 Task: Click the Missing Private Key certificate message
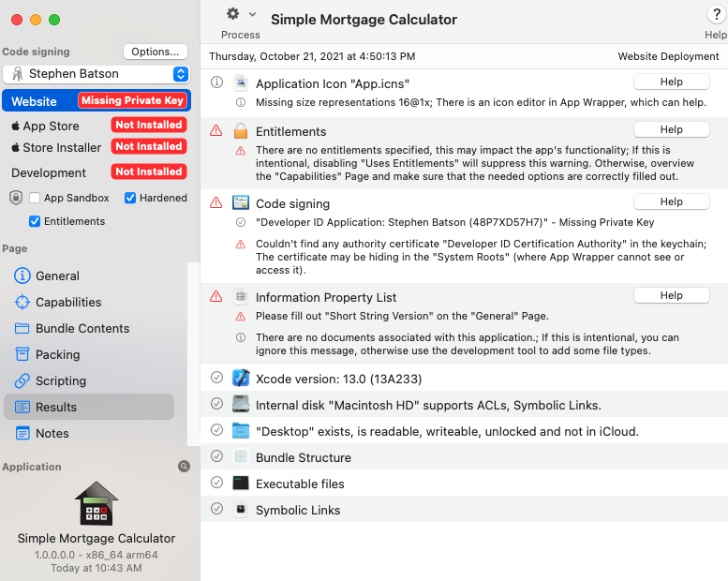pyautogui.click(x=454, y=222)
